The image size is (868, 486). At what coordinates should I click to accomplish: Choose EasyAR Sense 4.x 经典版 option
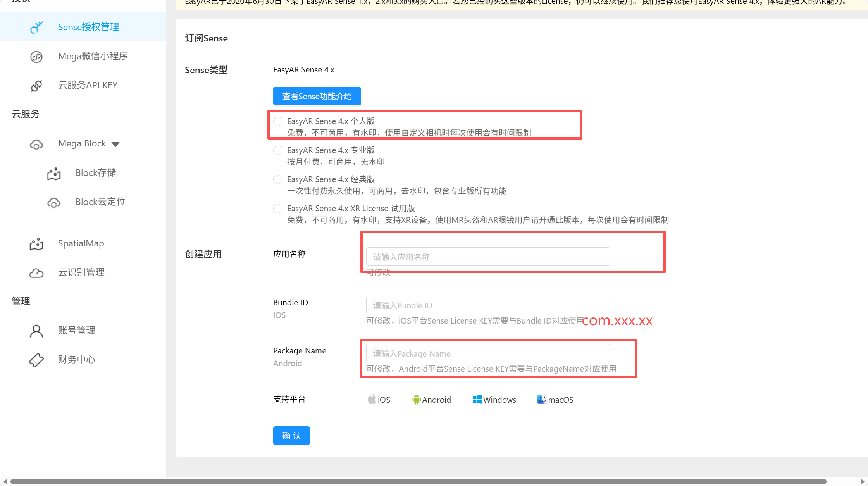click(x=278, y=179)
